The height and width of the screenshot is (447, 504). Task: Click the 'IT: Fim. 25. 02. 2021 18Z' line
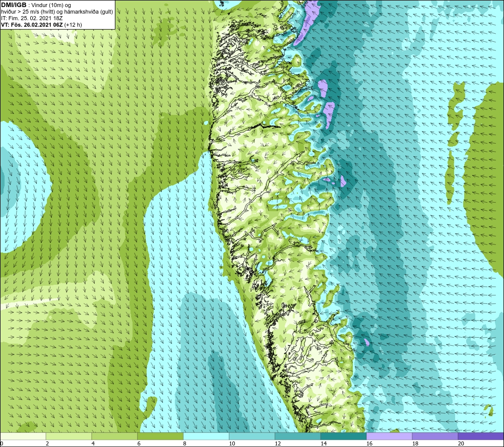click(32, 18)
